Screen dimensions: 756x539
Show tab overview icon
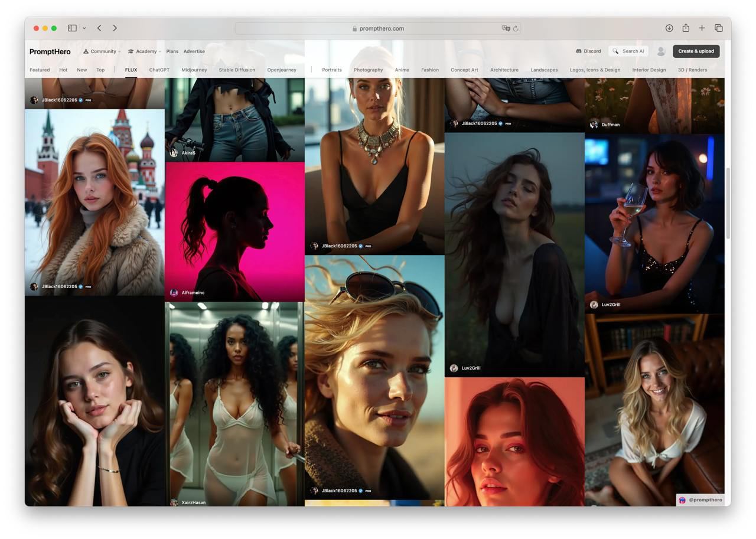click(x=719, y=28)
